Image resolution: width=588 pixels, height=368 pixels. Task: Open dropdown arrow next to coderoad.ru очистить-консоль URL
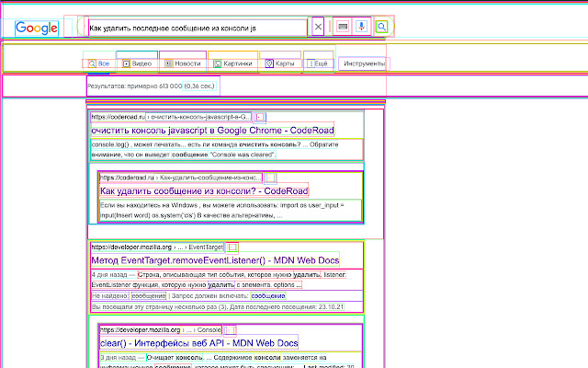pos(259,117)
